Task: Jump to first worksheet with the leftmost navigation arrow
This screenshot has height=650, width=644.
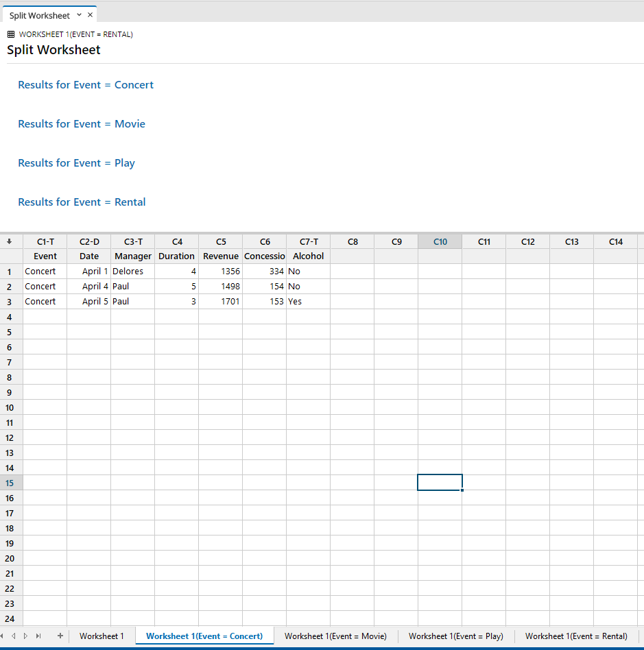Action: click(3, 636)
